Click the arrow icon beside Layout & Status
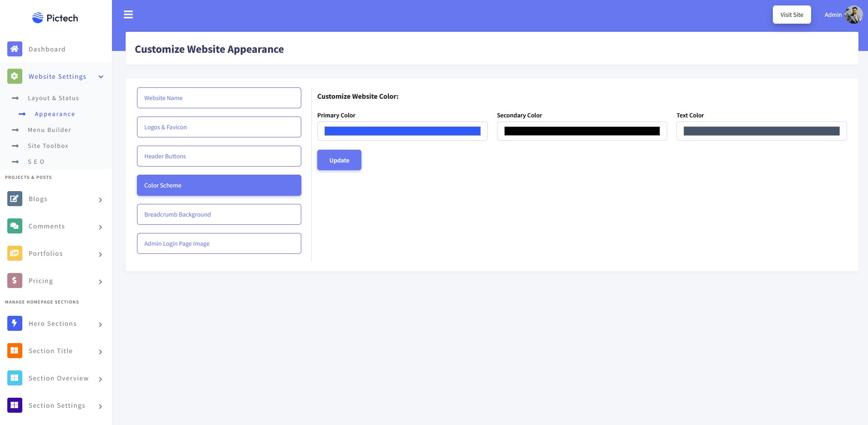The image size is (868, 425). click(15, 98)
